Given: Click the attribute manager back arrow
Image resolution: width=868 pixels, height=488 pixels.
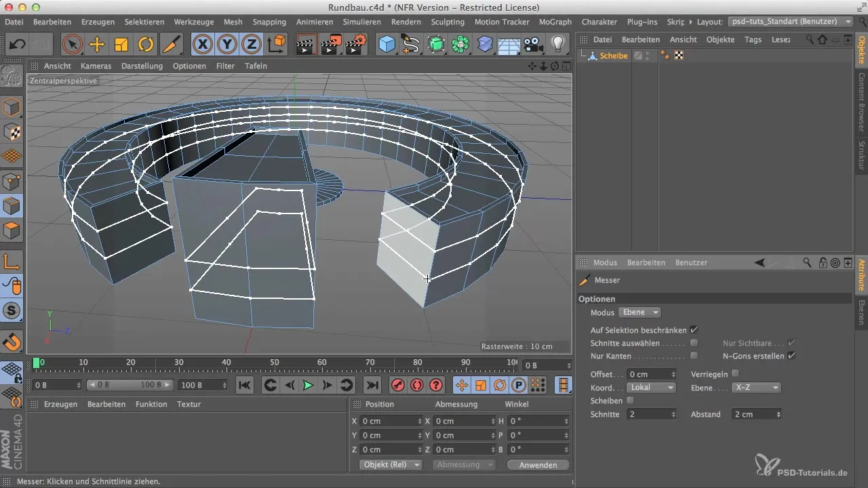Looking at the screenshot, I should pyautogui.click(x=759, y=262).
